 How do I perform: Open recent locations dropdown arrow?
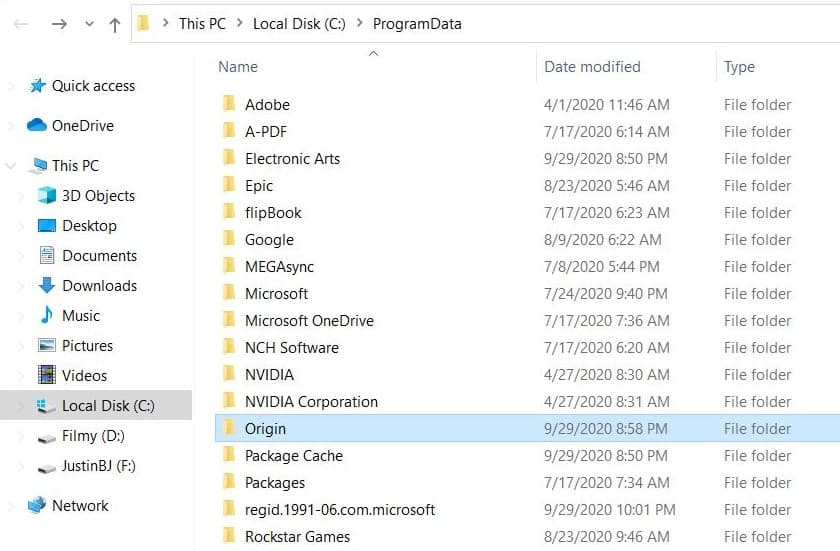point(89,24)
